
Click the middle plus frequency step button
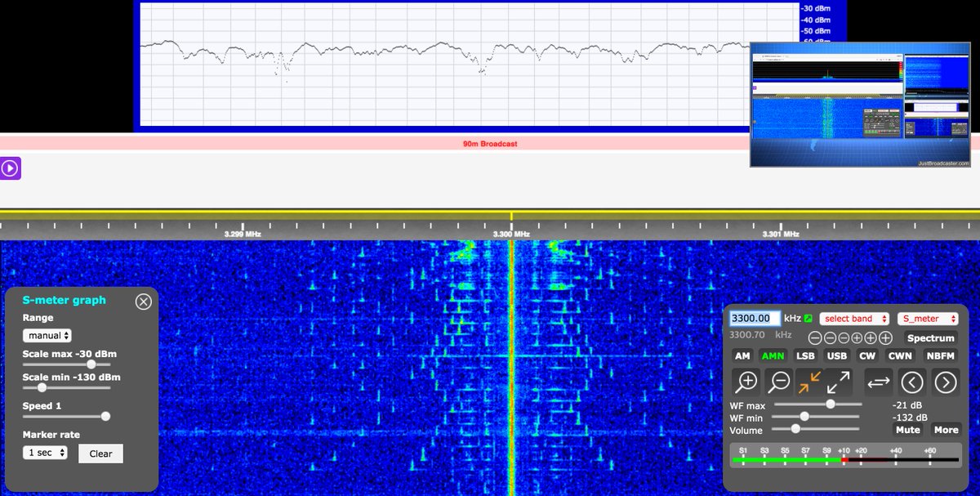coord(871,337)
